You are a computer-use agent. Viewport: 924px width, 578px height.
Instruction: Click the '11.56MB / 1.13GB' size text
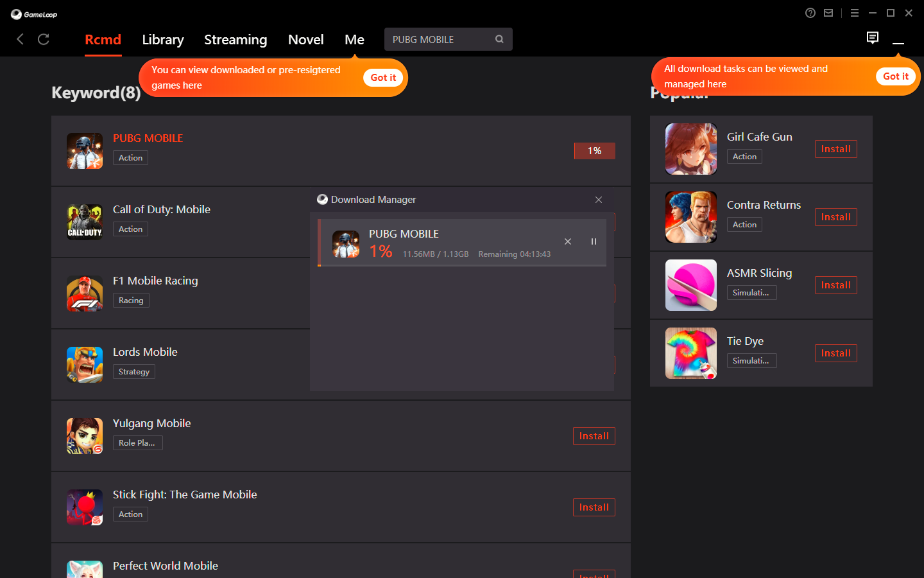[x=436, y=254]
